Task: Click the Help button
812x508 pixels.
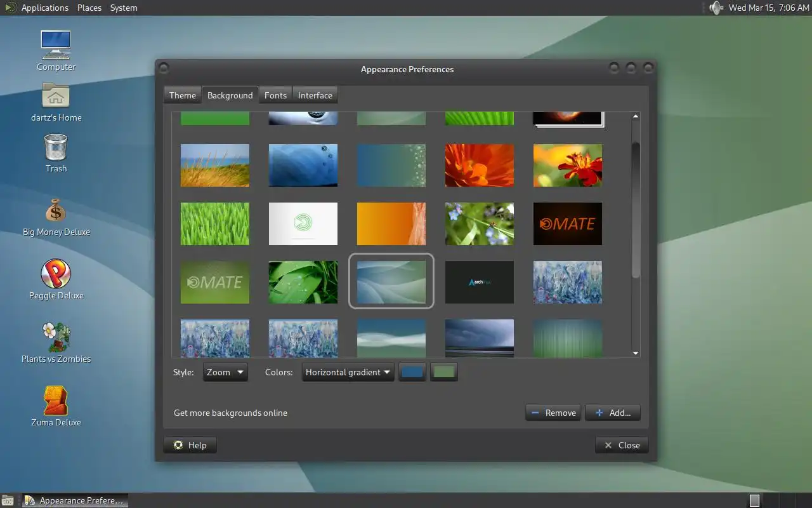Action: [x=190, y=445]
